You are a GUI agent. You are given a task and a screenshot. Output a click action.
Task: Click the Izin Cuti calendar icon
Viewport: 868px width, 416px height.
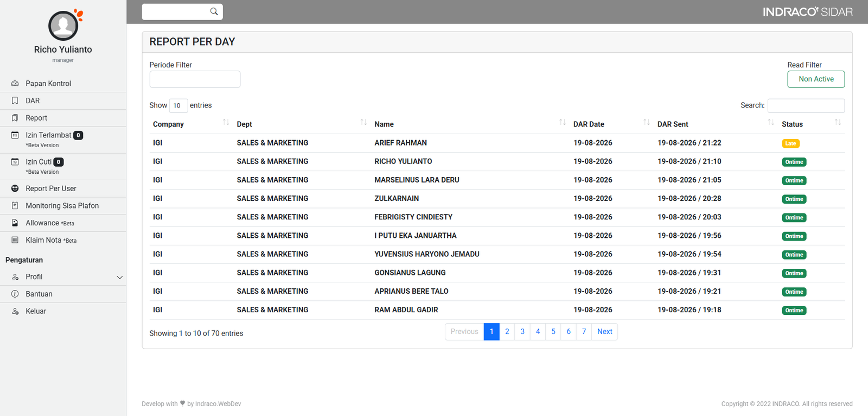[x=15, y=162]
